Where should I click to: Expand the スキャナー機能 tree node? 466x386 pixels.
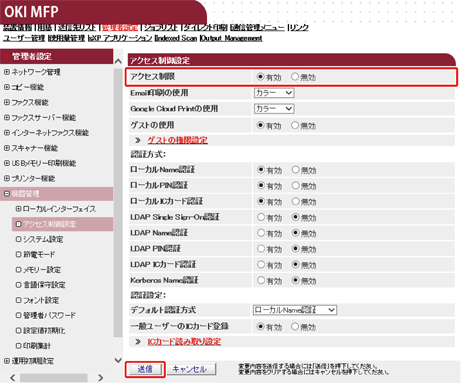pyautogui.click(x=7, y=148)
